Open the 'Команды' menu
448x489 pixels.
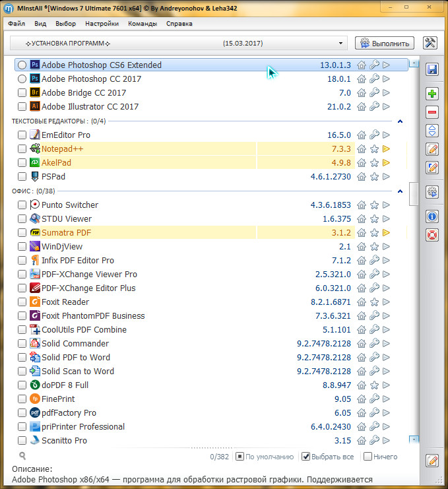click(143, 23)
